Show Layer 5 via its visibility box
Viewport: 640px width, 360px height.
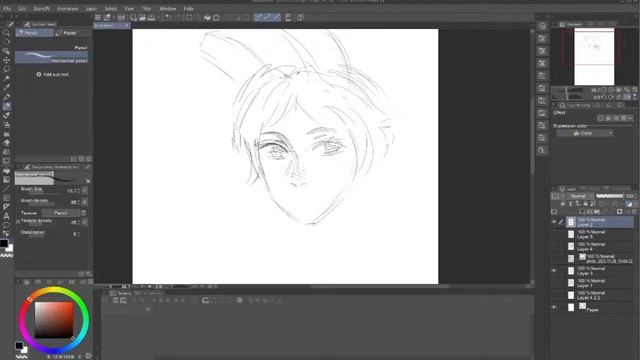(x=554, y=234)
